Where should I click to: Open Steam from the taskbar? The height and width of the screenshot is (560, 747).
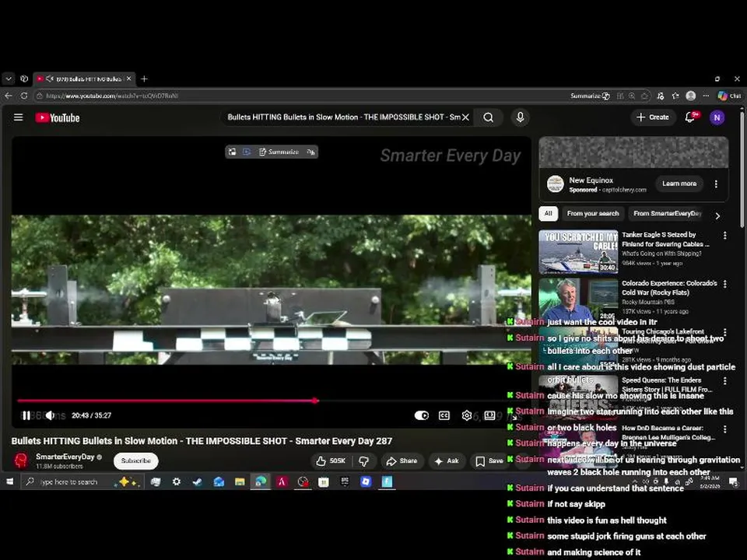pyautogui.click(x=197, y=482)
